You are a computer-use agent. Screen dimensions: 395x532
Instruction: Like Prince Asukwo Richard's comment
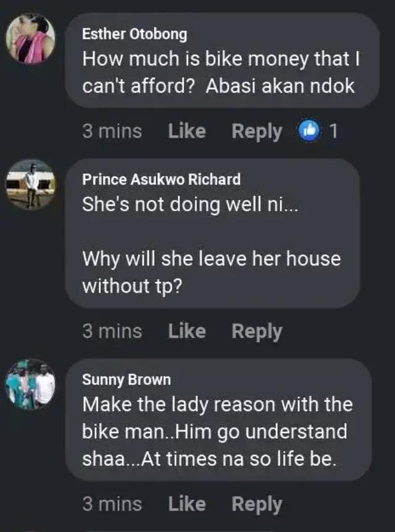[x=187, y=331]
